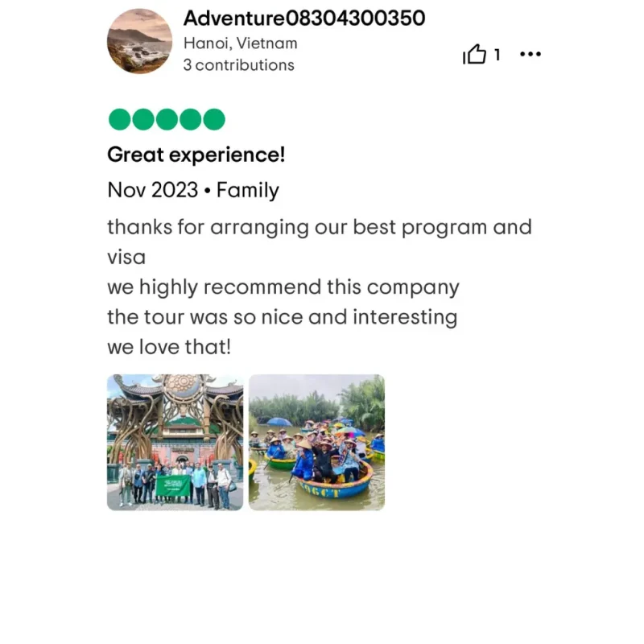Viewport: 644px width, 644px height.
Task: Open the basket boat river photo
Action: 316,442
